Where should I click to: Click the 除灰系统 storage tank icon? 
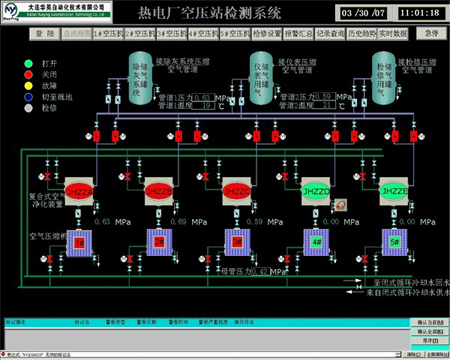pos(140,78)
